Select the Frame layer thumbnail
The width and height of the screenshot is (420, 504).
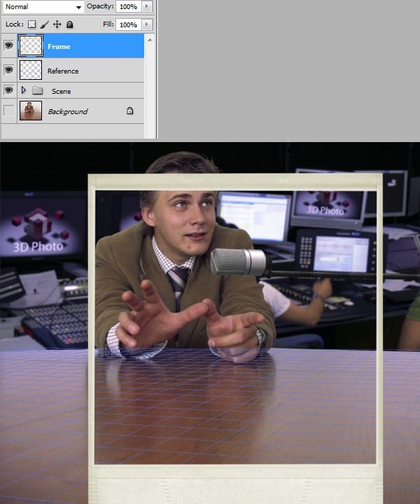[31, 45]
